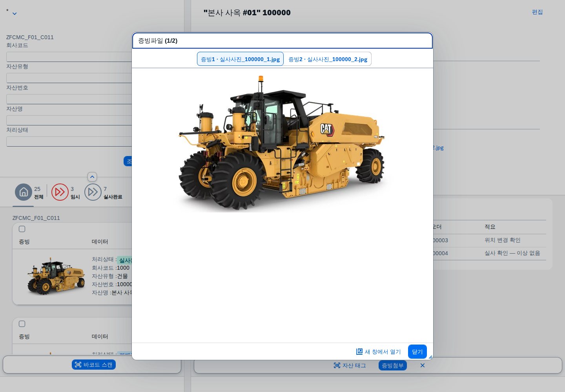Screen dimensions: 565x392
Task: Focus the 자산번호 input field
Action: pos(69,99)
